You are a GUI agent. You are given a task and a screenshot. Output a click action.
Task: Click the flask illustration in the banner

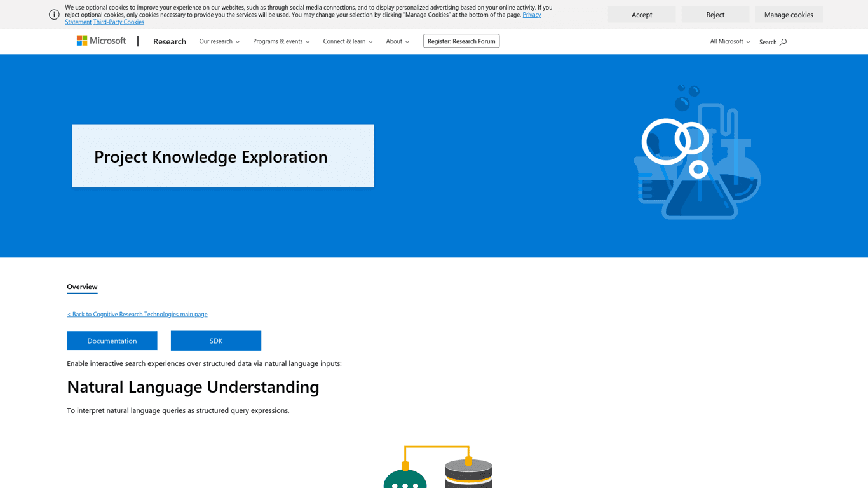(x=697, y=152)
